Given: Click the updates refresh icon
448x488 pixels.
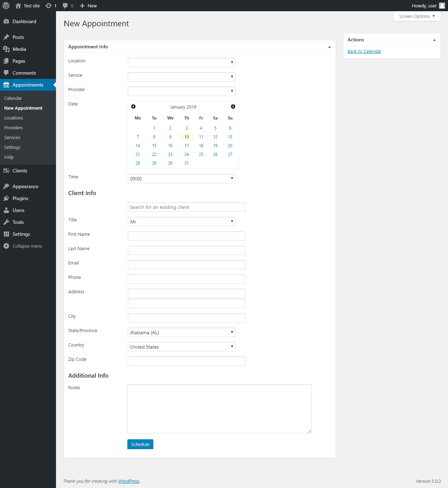Looking at the screenshot, I should point(49,6).
